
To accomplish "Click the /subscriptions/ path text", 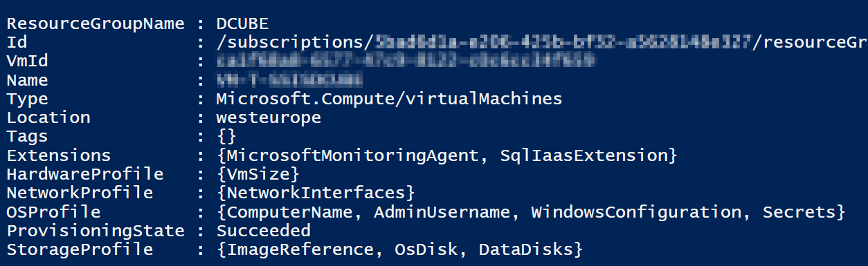I will tap(296, 43).
